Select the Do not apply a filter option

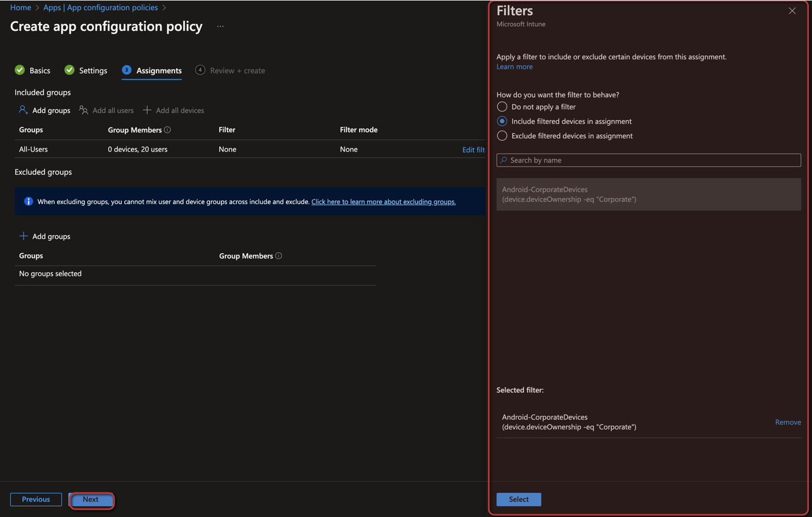[x=502, y=107]
